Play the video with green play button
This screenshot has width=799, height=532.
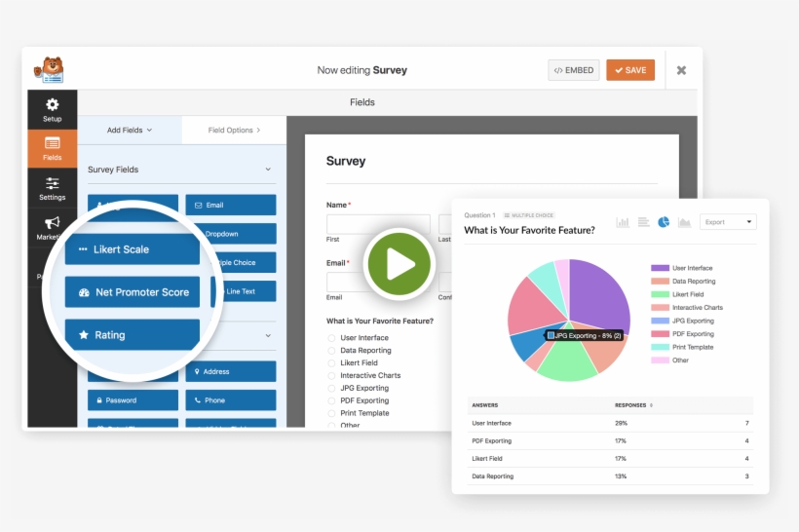pyautogui.click(x=399, y=264)
